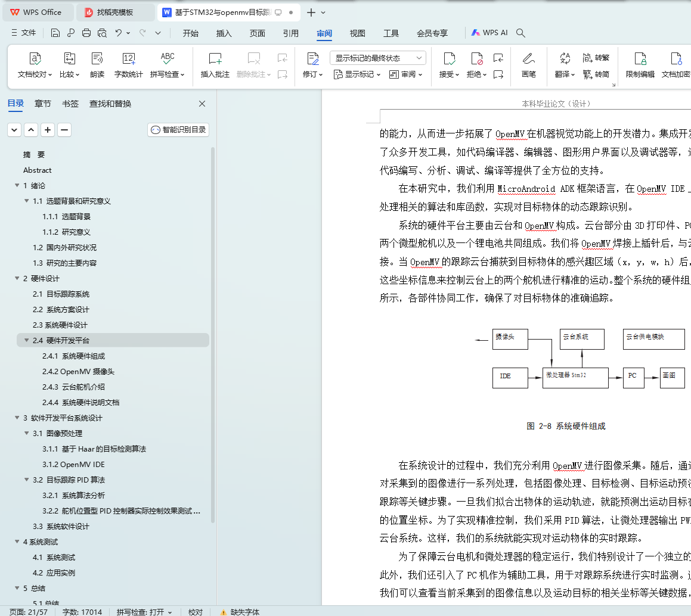The image size is (691, 616).
Task: Click 智能识别目录 button
Action: 178,130
